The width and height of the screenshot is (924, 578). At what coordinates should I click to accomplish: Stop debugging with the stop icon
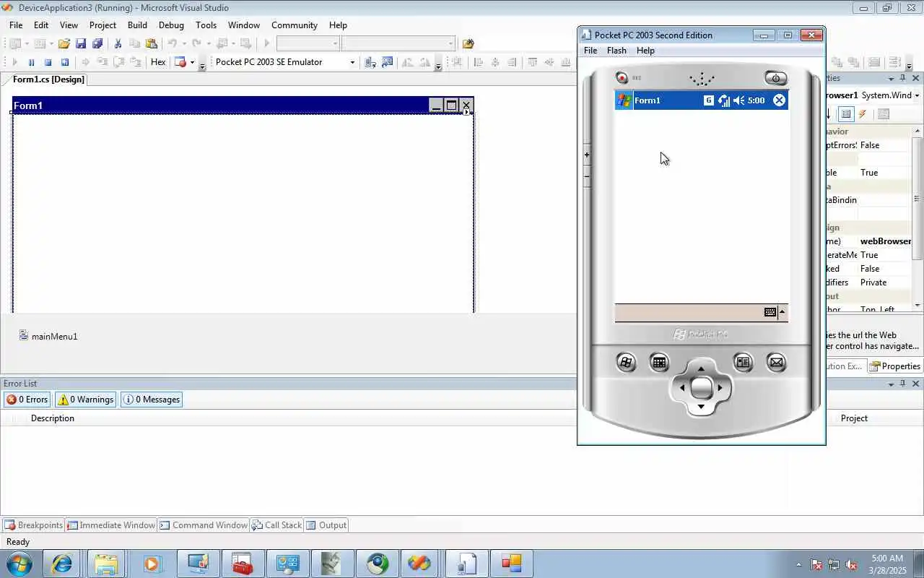pyautogui.click(x=48, y=62)
